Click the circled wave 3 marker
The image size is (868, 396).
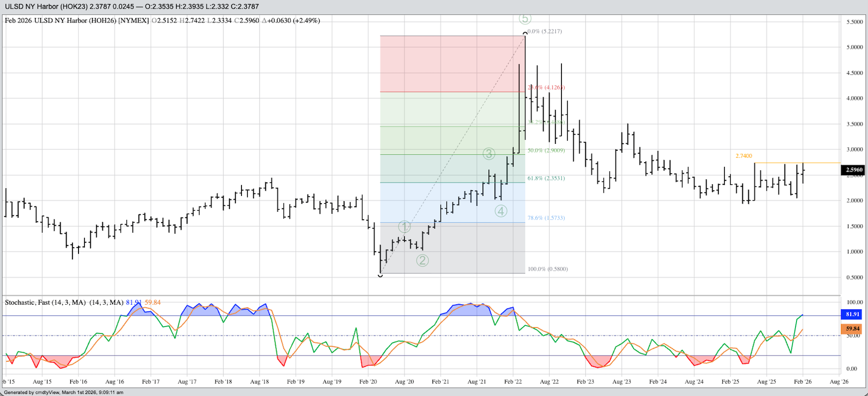488,154
